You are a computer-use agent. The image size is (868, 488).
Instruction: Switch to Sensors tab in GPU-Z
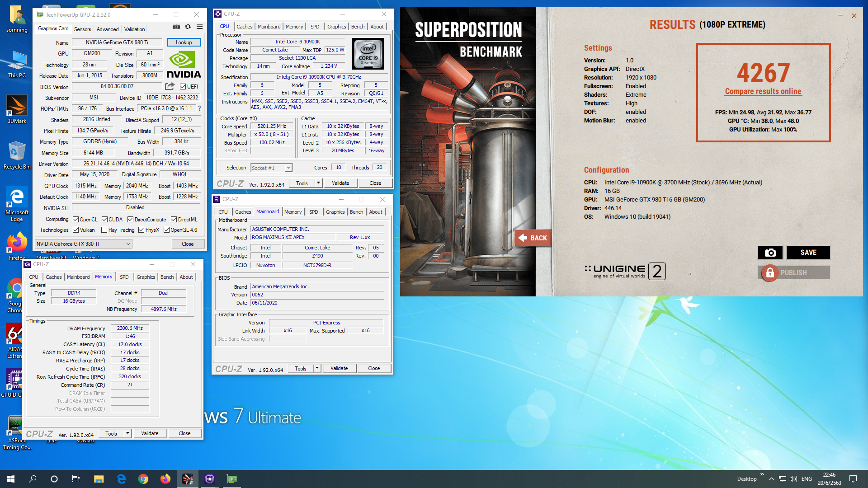point(82,29)
